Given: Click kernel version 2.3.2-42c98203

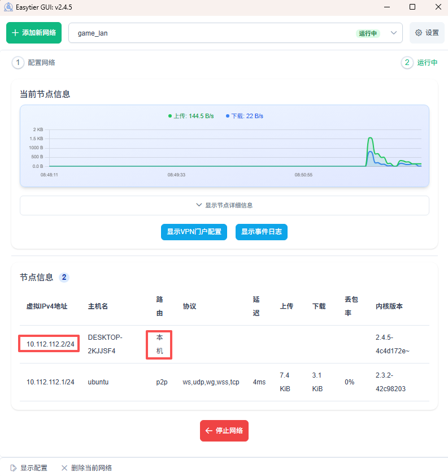Looking at the screenshot, I should 390,382.
